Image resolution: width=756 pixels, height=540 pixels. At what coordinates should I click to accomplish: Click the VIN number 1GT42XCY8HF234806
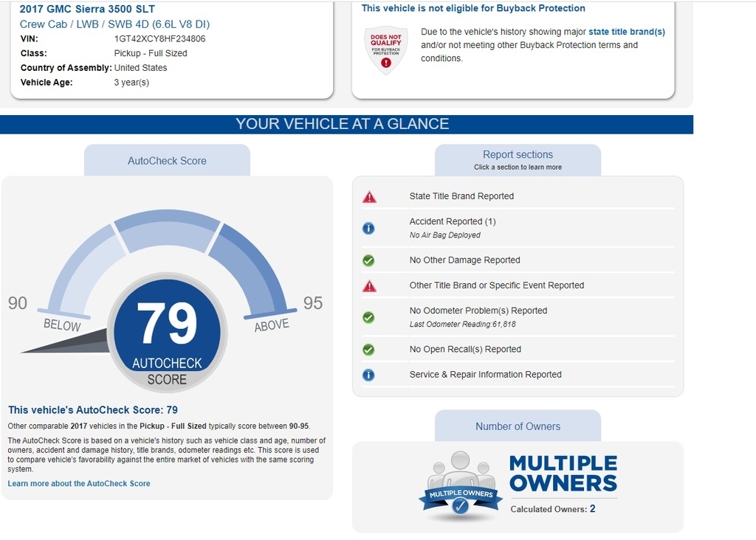pos(159,39)
